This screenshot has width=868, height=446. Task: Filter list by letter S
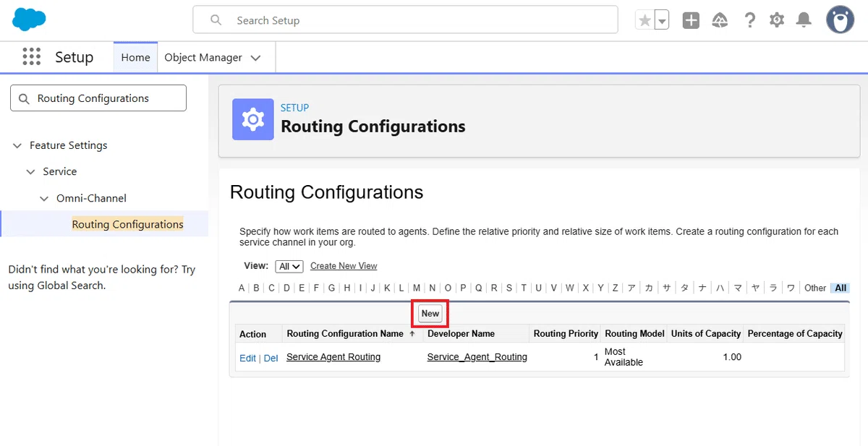(509, 288)
